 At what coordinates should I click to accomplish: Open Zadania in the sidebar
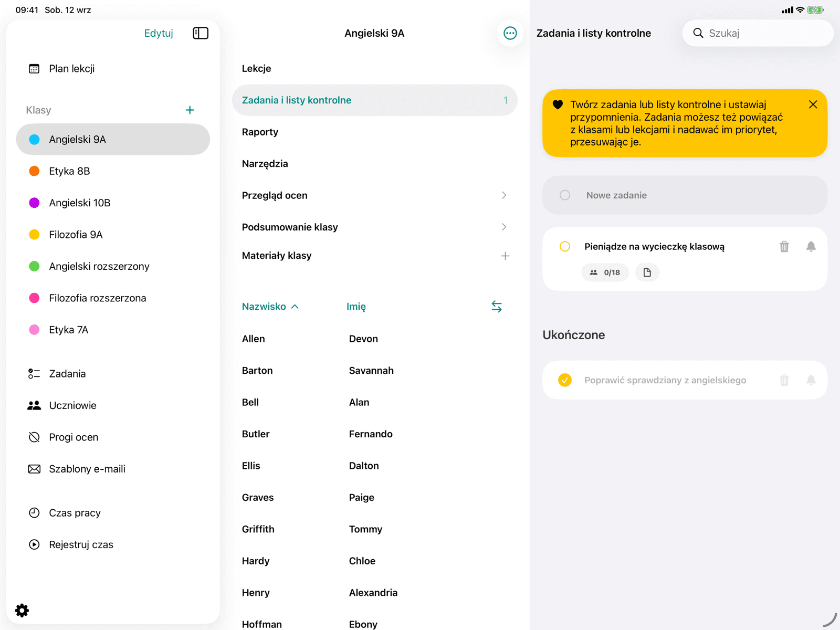coord(113,374)
